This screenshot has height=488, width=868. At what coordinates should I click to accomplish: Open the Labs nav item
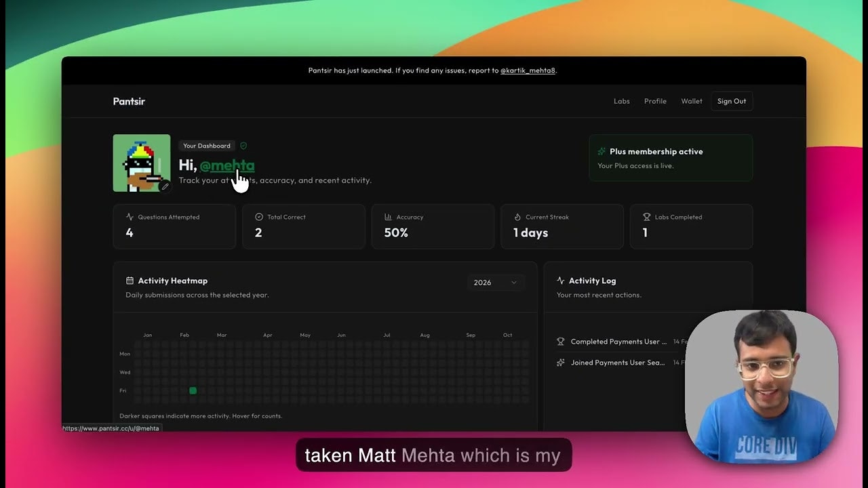[622, 101]
